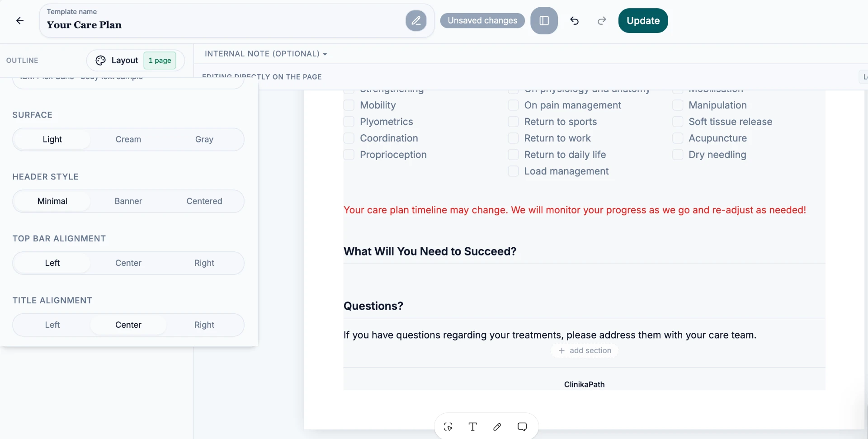Click the OUTLINE label

pyautogui.click(x=22, y=61)
